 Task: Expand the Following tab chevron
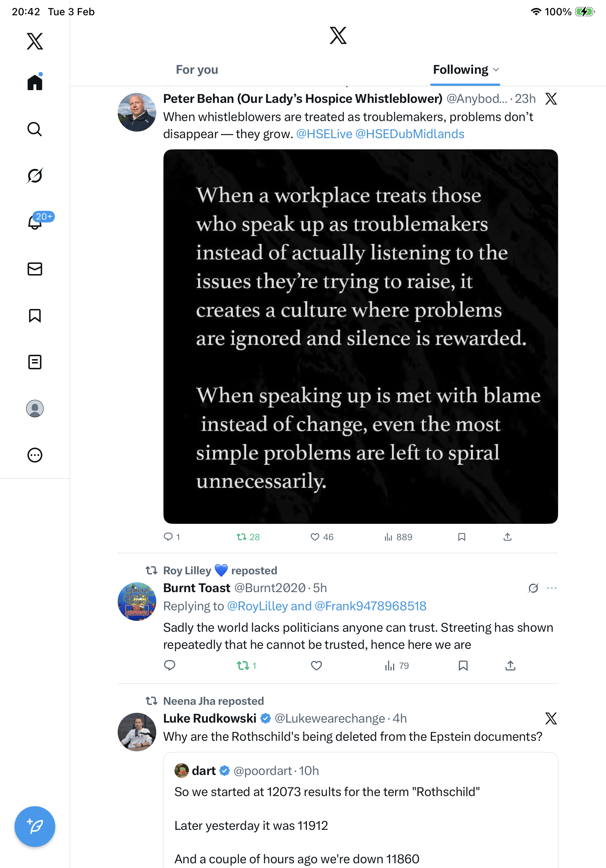496,70
